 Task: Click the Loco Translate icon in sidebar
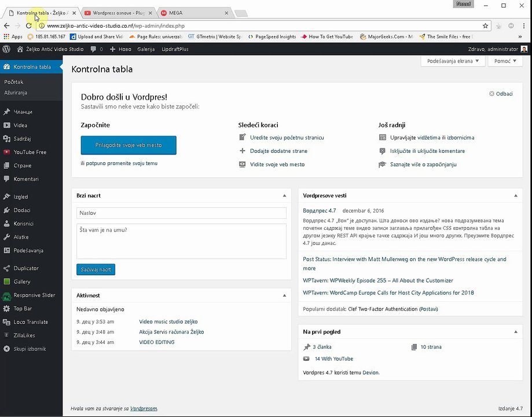coord(6,322)
